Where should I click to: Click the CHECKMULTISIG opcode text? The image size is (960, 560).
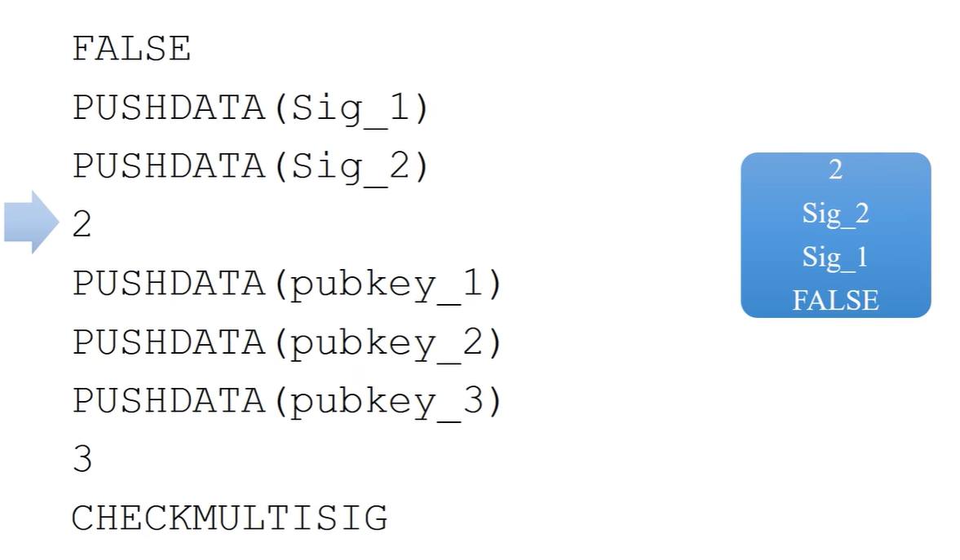(229, 518)
